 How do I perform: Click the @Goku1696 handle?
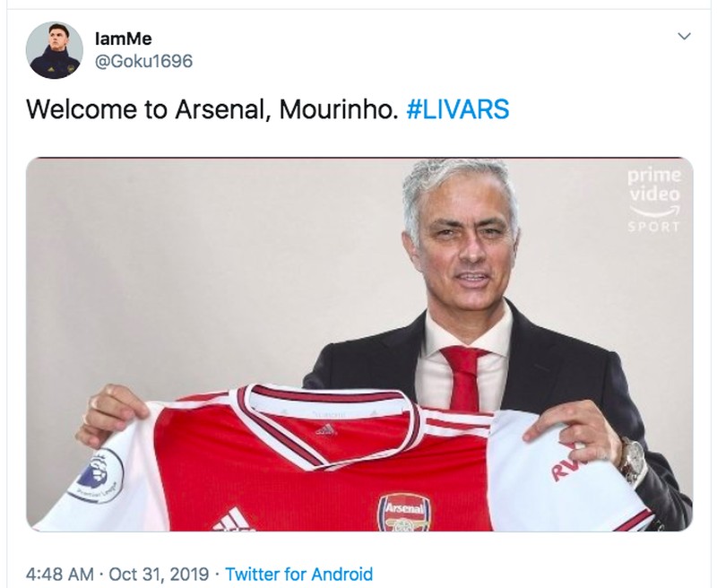tap(143, 61)
